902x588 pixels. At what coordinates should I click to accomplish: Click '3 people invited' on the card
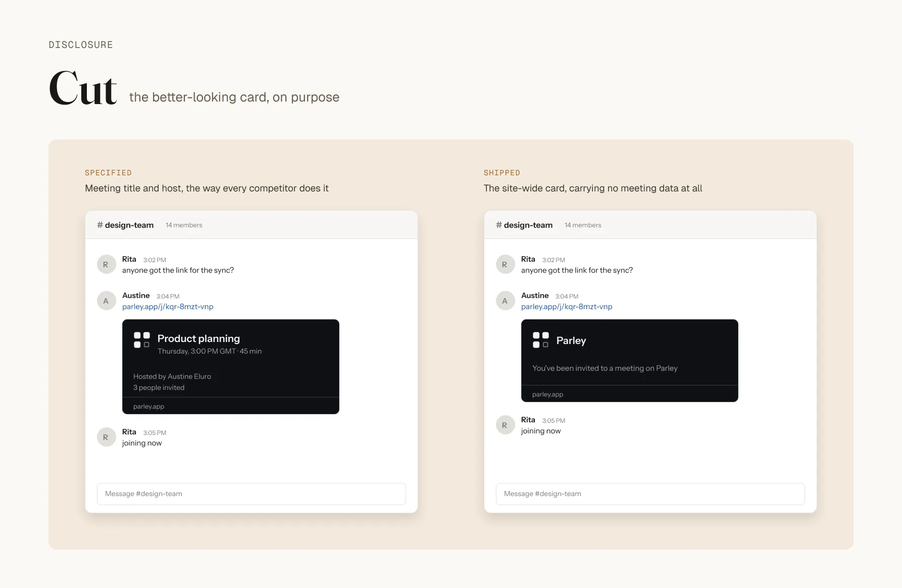(x=159, y=387)
